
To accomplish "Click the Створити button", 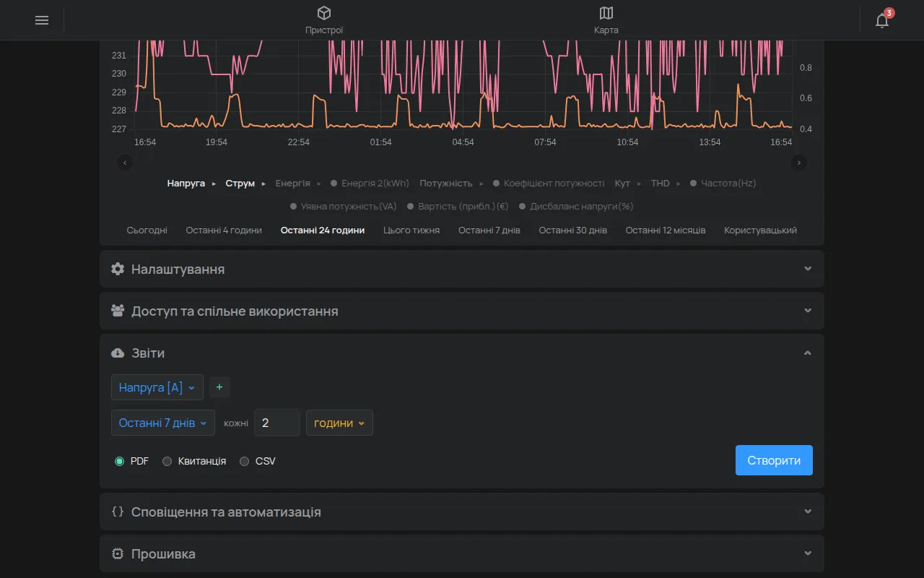I will [x=774, y=460].
